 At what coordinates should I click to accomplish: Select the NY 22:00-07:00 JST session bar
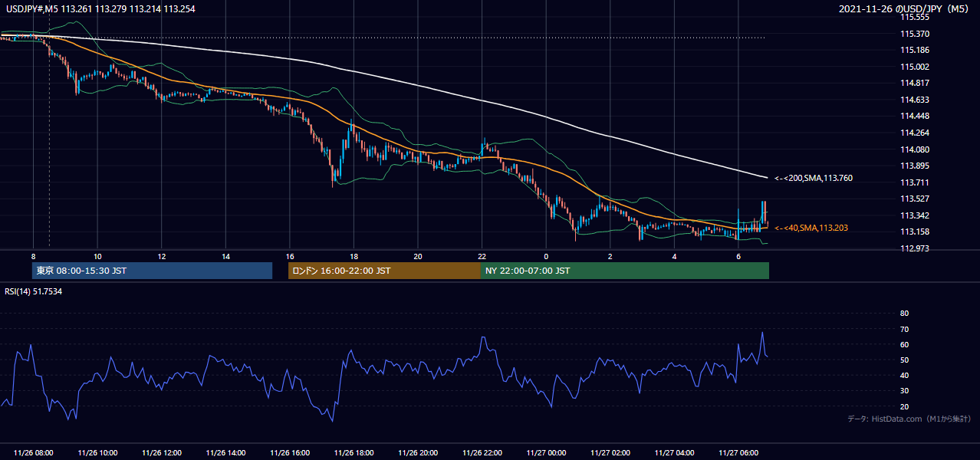pyautogui.click(x=624, y=271)
